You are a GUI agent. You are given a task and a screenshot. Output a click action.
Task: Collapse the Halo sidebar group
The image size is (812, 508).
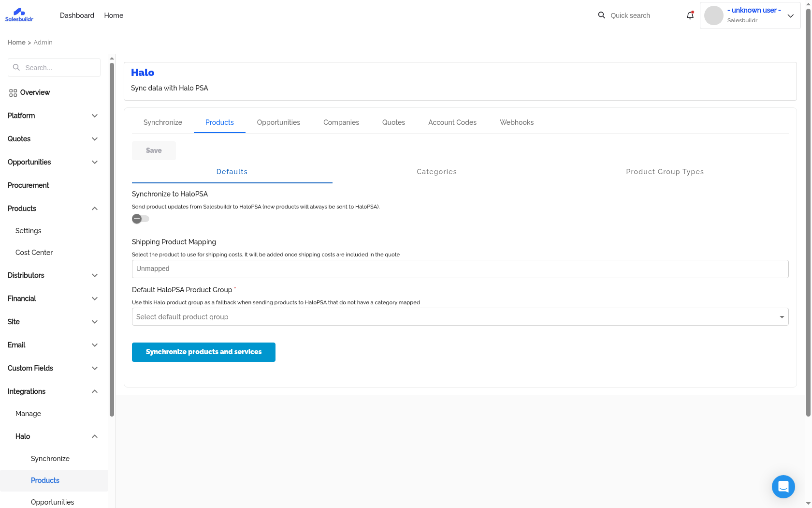click(95, 436)
